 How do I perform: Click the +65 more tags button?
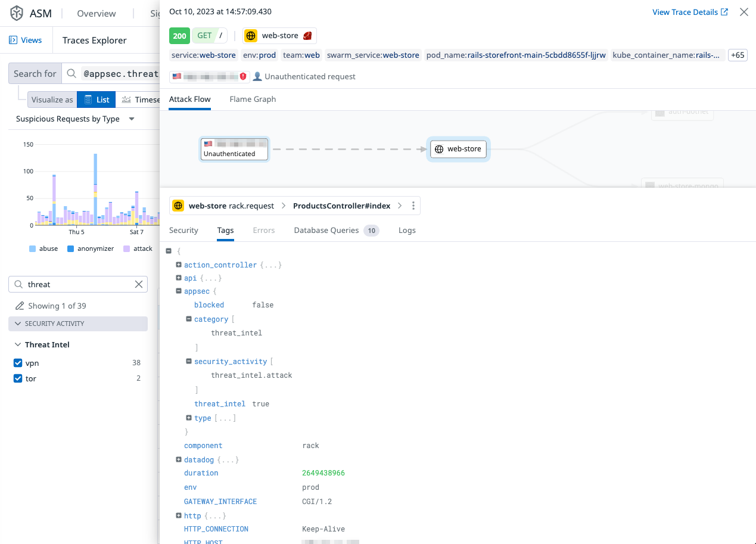(738, 55)
